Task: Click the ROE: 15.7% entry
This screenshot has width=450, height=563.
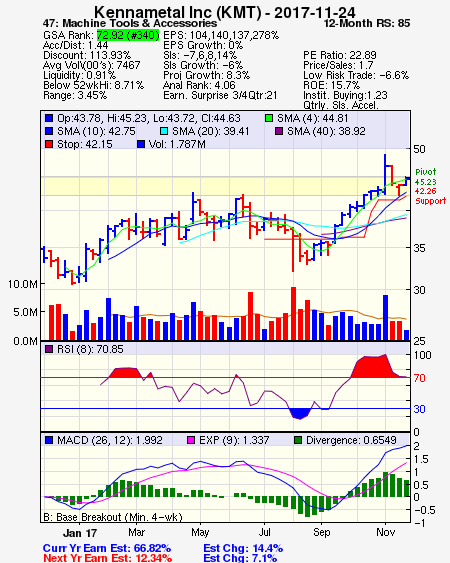Action: pos(331,85)
